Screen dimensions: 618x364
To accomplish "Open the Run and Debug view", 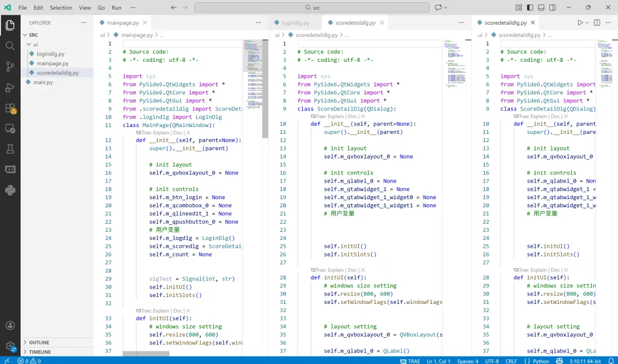I will click(x=10, y=87).
